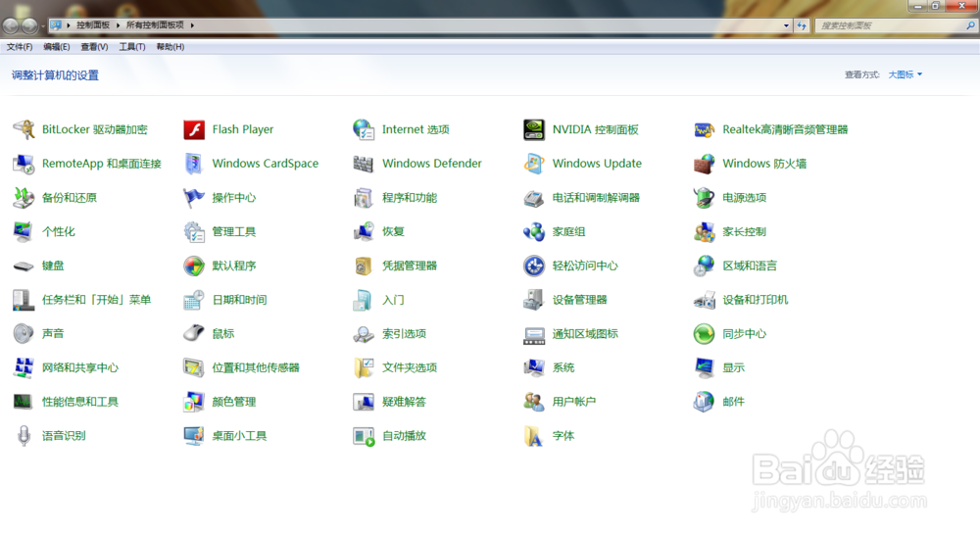The width and height of the screenshot is (980, 534).
Task: Open 家庭组 icon
Action: pos(534,231)
